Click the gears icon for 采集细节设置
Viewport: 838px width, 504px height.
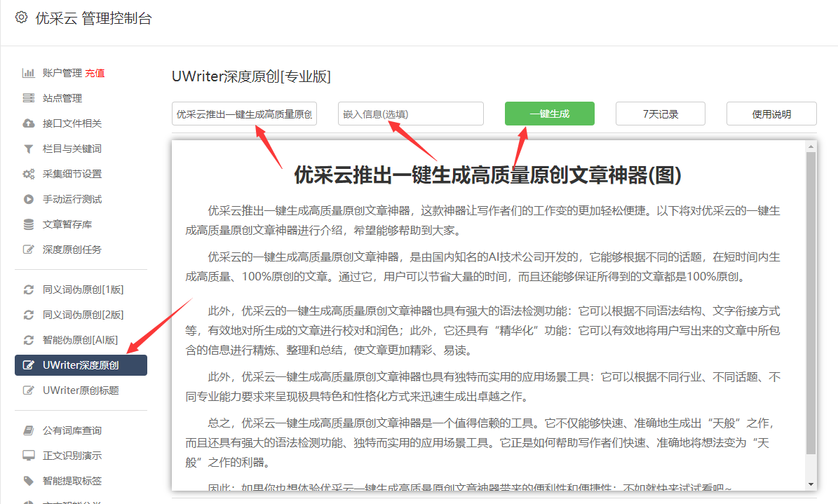coord(29,174)
